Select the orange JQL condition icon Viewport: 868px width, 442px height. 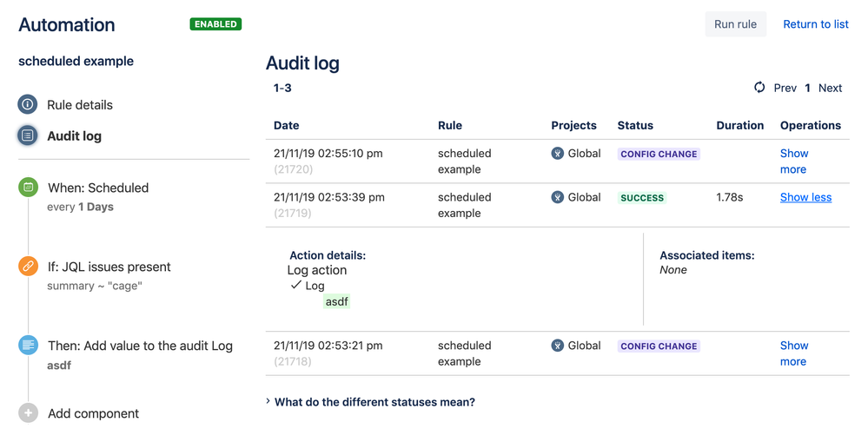28,267
